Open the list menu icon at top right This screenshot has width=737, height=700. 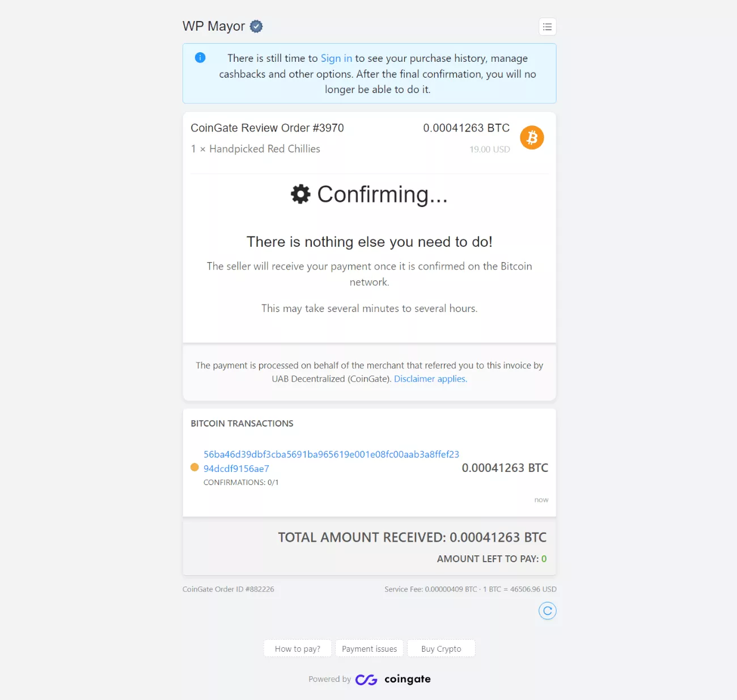click(x=547, y=27)
